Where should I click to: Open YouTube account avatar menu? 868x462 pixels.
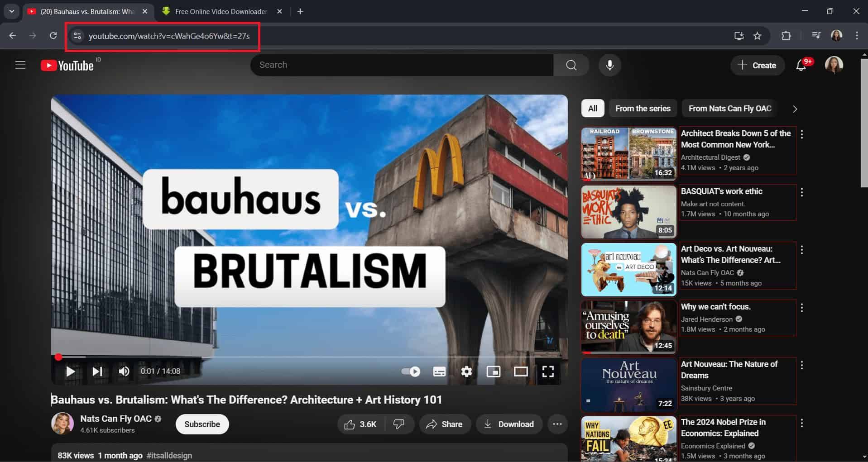834,65
